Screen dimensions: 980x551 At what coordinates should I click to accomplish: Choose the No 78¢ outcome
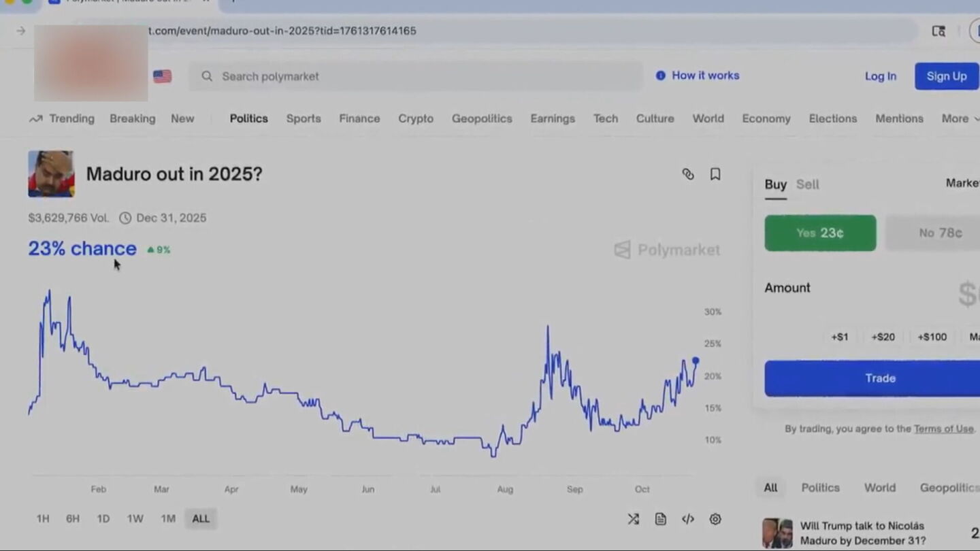click(x=939, y=233)
